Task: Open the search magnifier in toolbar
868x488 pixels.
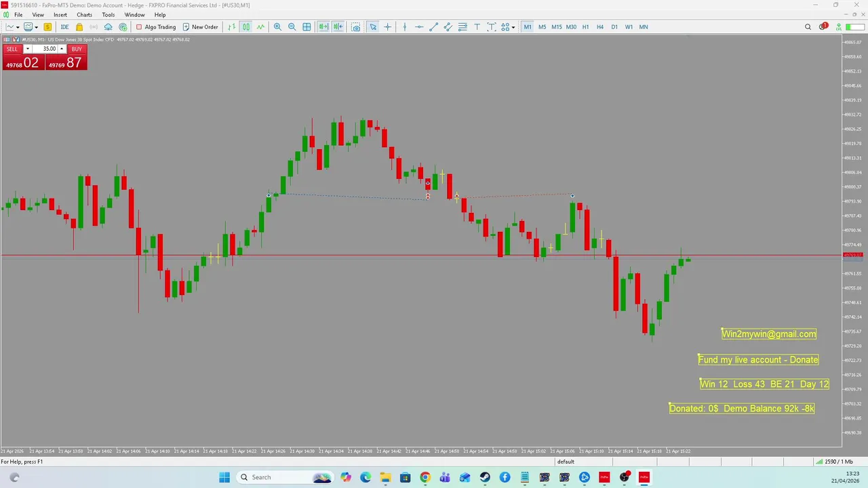Action: click(x=808, y=27)
